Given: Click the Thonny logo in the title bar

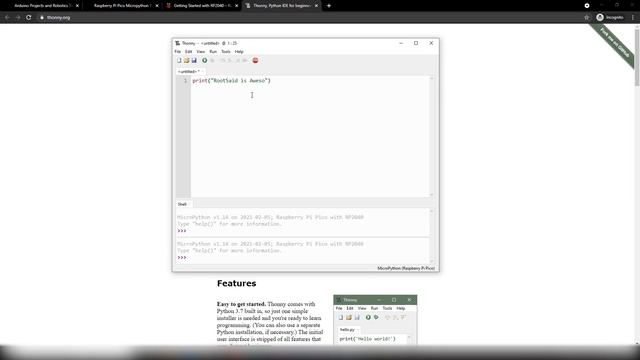Looking at the screenshot, I should (178, 43).
